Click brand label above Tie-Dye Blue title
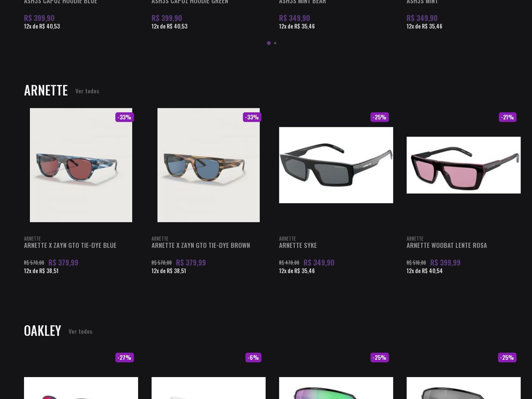The height and width of the screenshot is (399, 532). point(32,238)
